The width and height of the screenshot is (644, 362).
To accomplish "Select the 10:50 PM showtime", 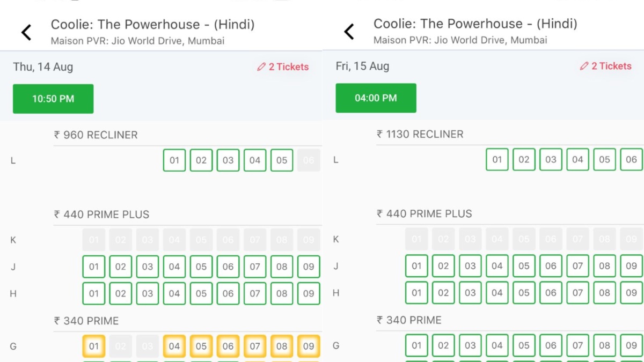I will click(x=53, y=99).
